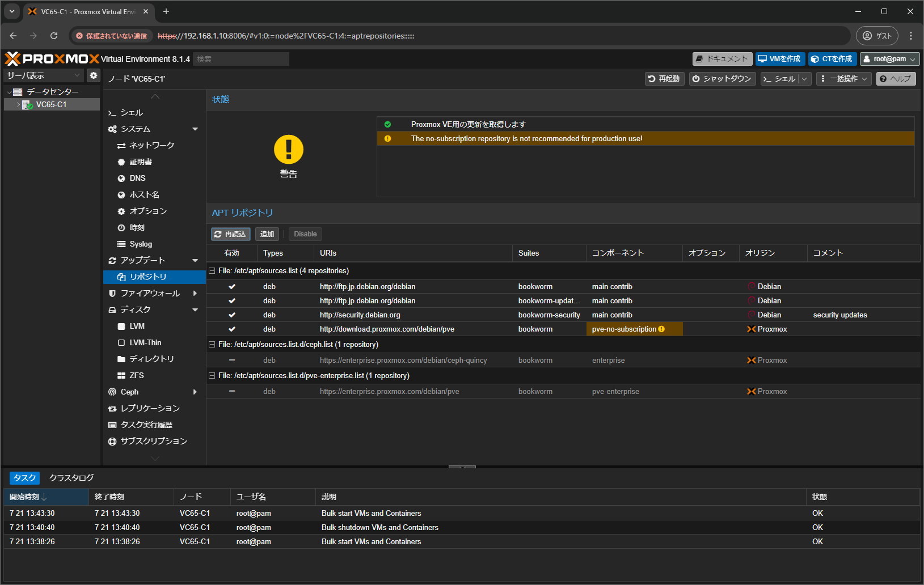Open ホスト名 menu item

click(x=144, y=194)
